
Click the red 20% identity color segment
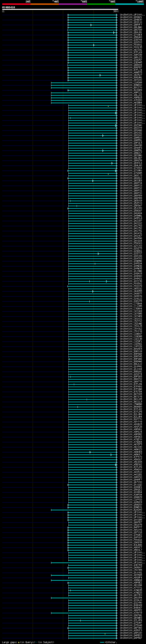pos(16,4)
